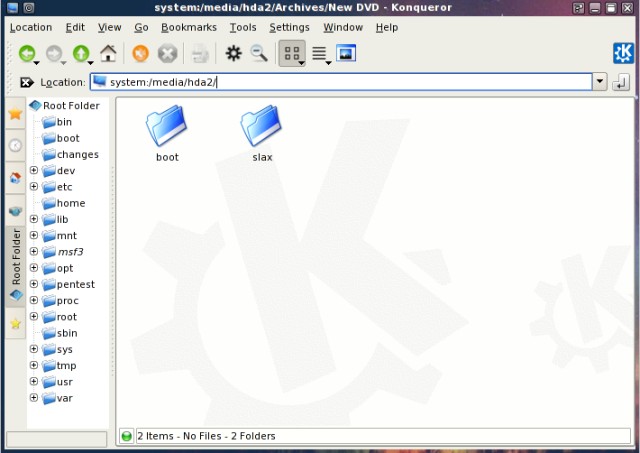640x453 pixels.
Task: Open the History sidebar clock tab
Action: 15,145
